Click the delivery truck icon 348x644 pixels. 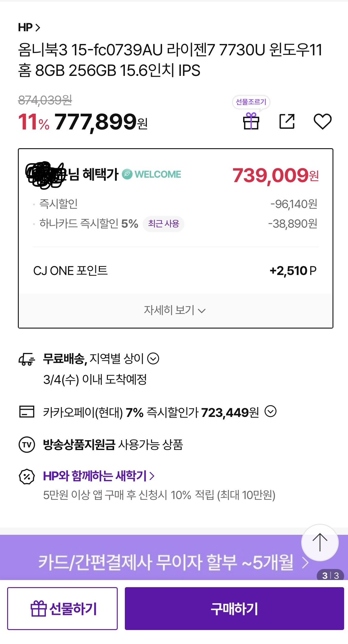[x=27, y=359]
